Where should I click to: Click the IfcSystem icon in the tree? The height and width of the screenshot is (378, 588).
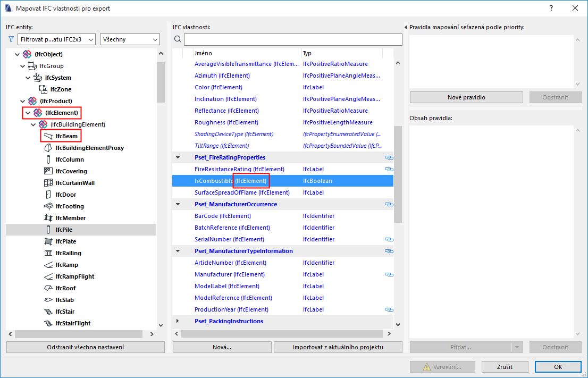click(x=38, y=78)
